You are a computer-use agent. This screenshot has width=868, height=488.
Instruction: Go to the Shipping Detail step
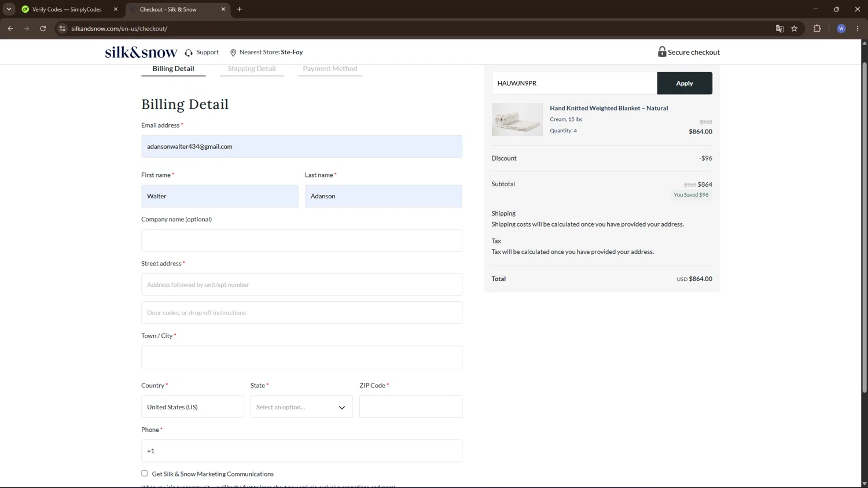tap(252, 69)
